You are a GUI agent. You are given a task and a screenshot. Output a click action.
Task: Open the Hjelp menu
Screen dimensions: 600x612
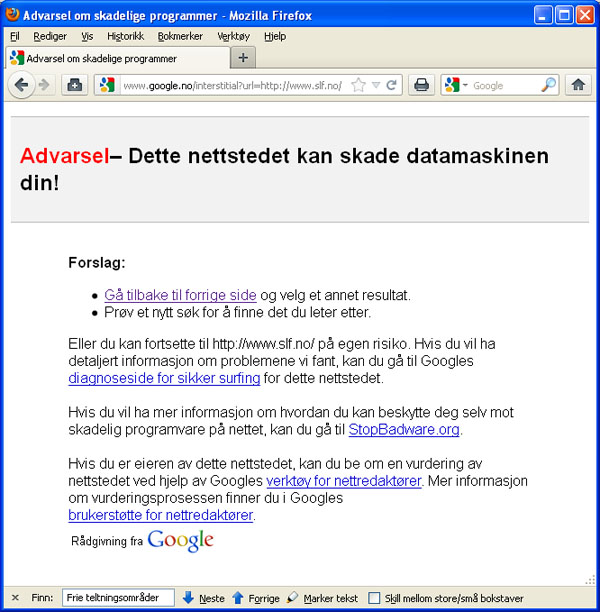[x=275, y=36]
